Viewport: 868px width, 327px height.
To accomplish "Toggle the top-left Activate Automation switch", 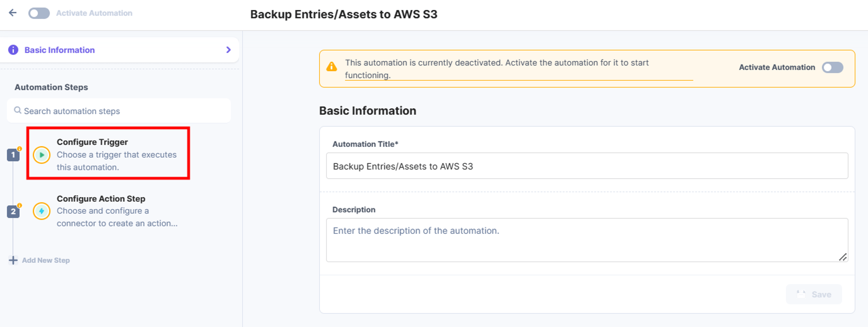I will coord(39,13).
